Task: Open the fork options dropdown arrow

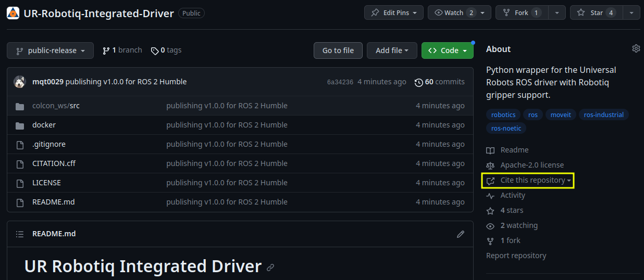Action: (x=557, y=12)
